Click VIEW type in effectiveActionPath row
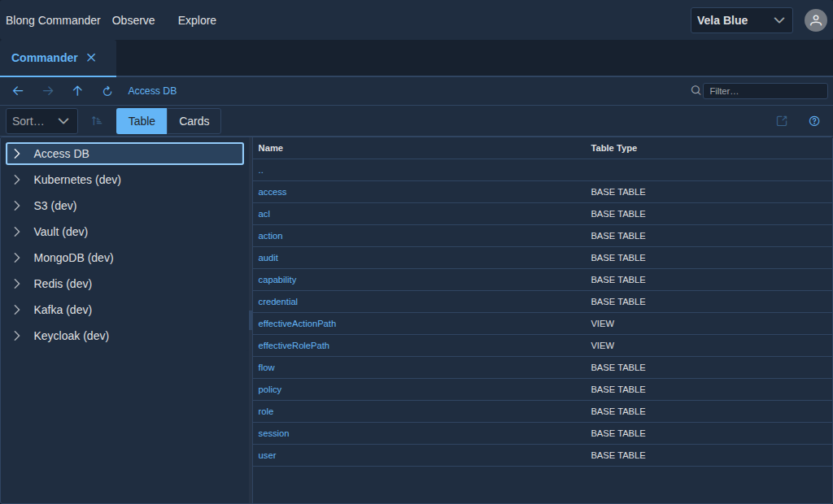The width and height of the screenshot is (833, 504). point(603,324)
